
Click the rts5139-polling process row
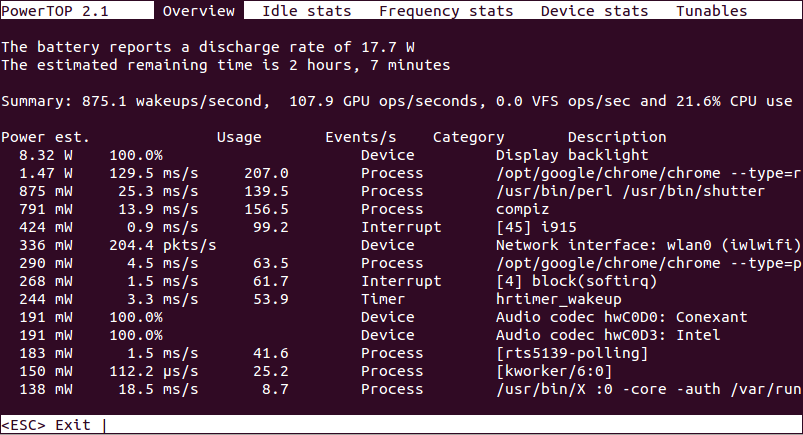(402, 353)
